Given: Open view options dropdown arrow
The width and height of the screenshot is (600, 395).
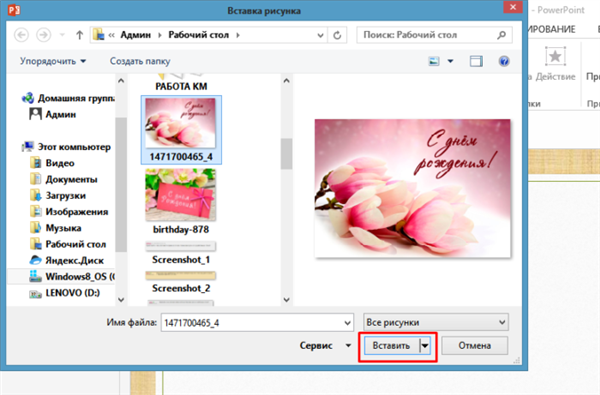Looking at the screenshot, I should 450,61.
